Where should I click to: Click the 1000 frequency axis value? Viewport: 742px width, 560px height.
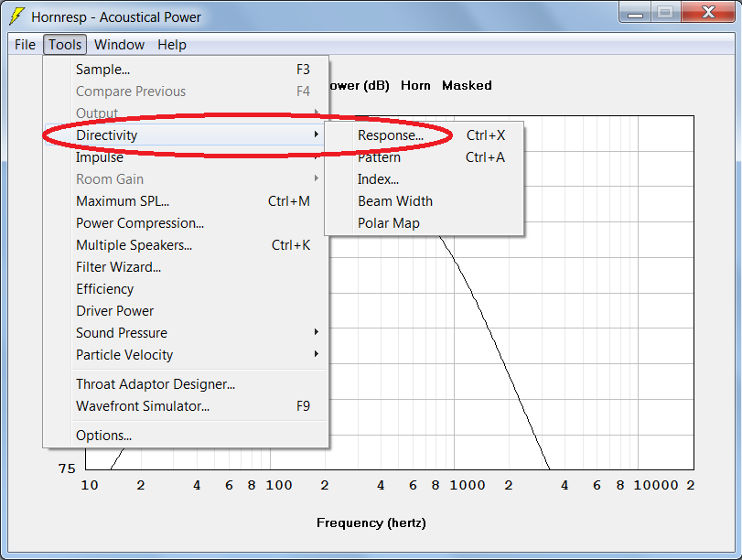click(467, 485)
